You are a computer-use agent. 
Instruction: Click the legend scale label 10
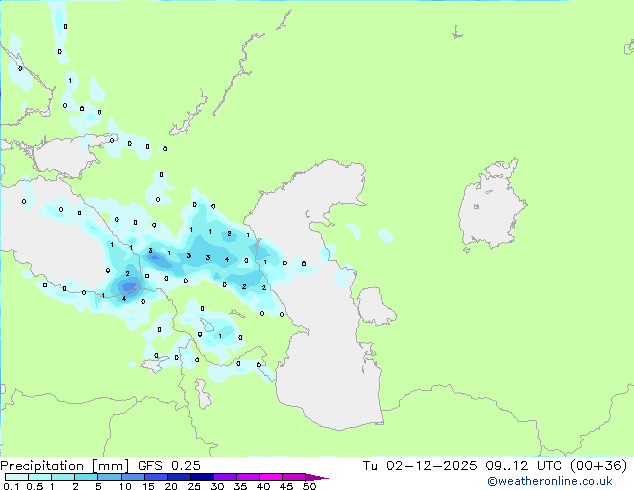(x=125, y=486)
